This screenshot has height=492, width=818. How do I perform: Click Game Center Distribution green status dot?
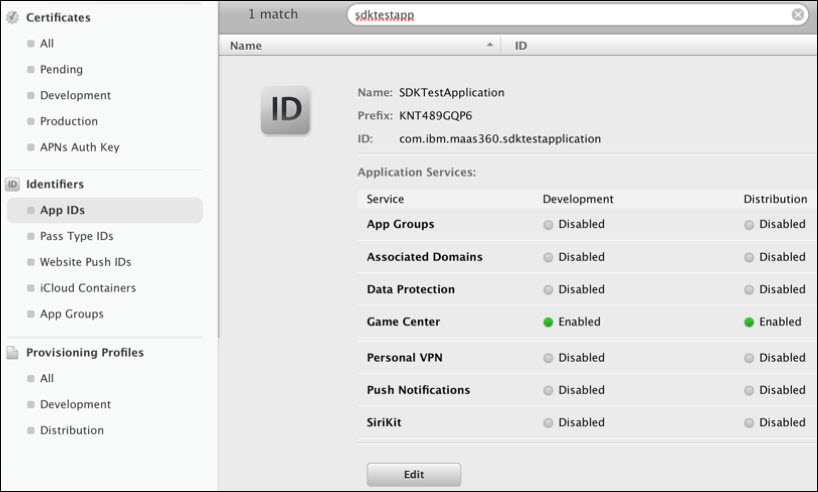tap(749, 322)
